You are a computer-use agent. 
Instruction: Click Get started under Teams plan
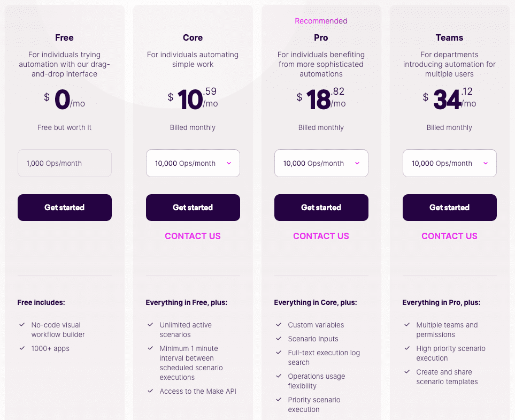click(x=449, y=208)
